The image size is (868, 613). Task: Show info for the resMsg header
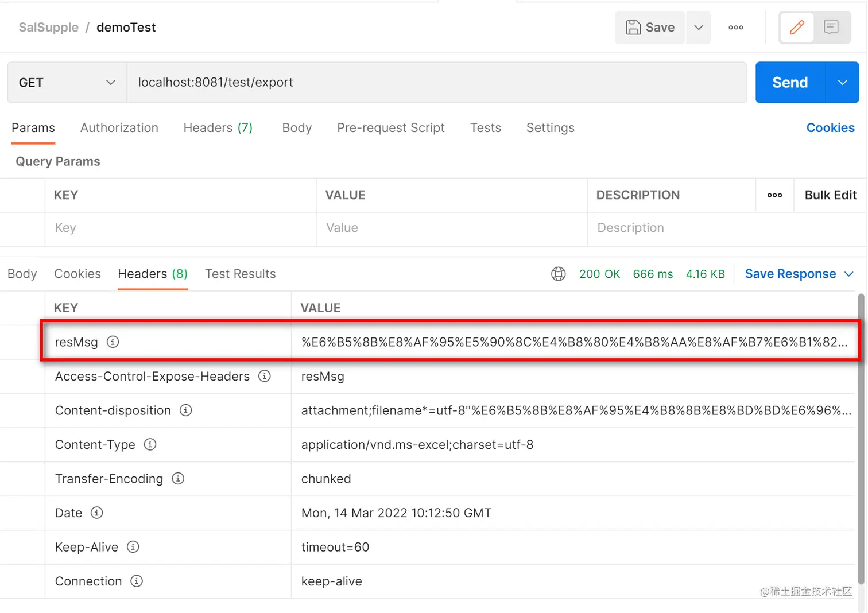113,342
